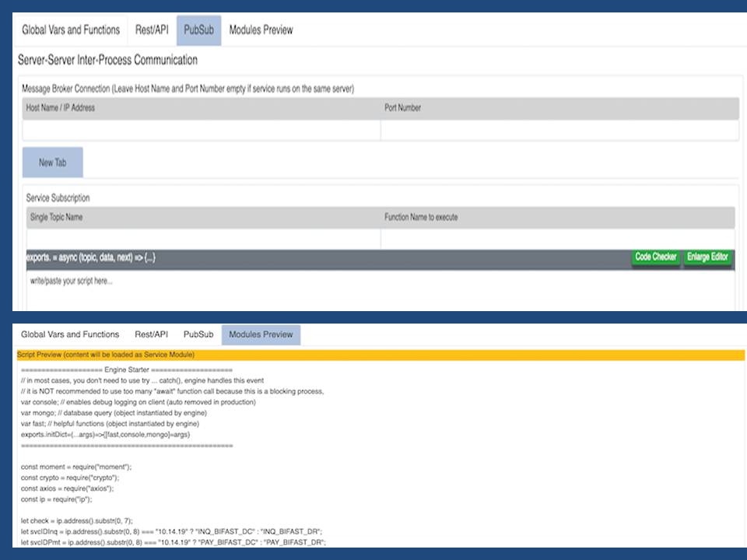Switch to Rest/API tab in top panel

(x=152, y=30)
